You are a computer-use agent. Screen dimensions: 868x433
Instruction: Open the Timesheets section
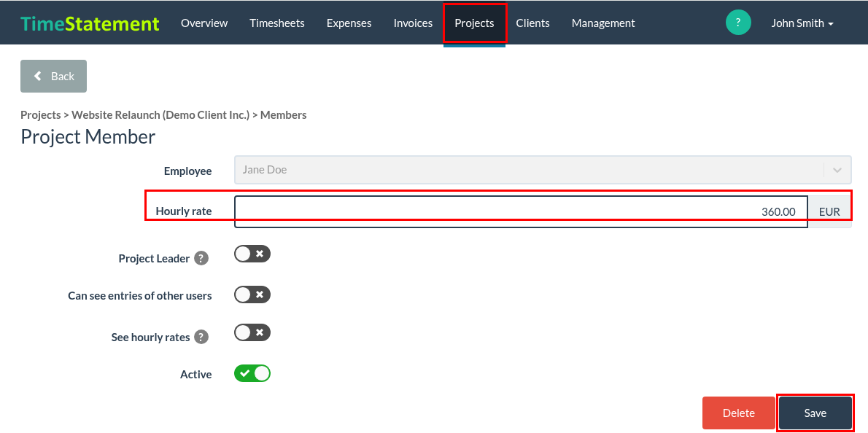(276, 23)
